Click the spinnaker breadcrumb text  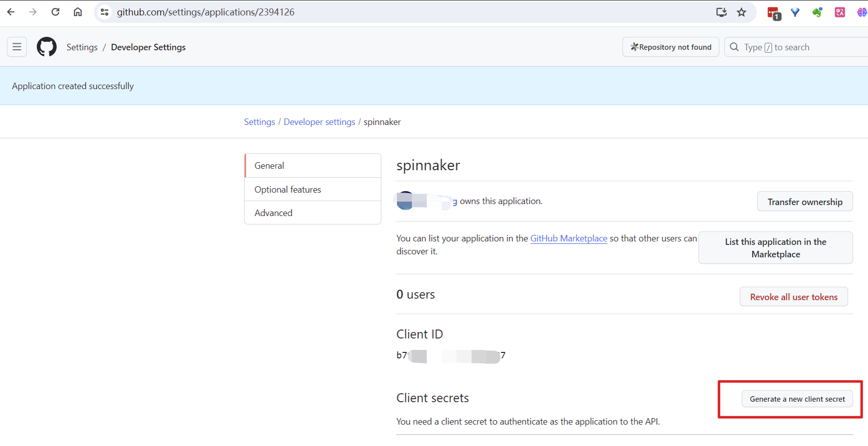click(382, 122)
